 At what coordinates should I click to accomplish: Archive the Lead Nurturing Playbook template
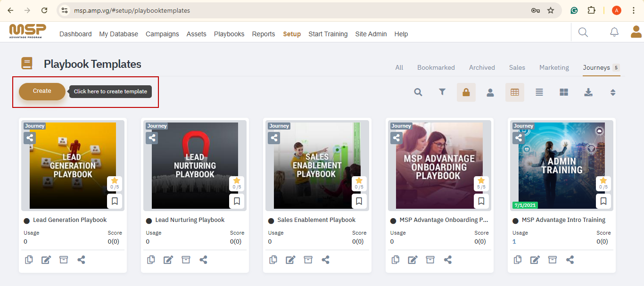pyautogui.click(x=186, y=260)
